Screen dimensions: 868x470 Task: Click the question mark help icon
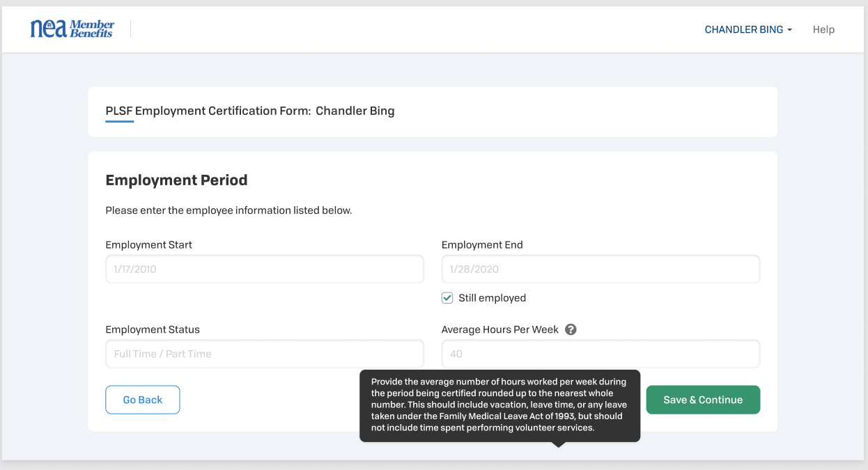(x=571, y=329)
